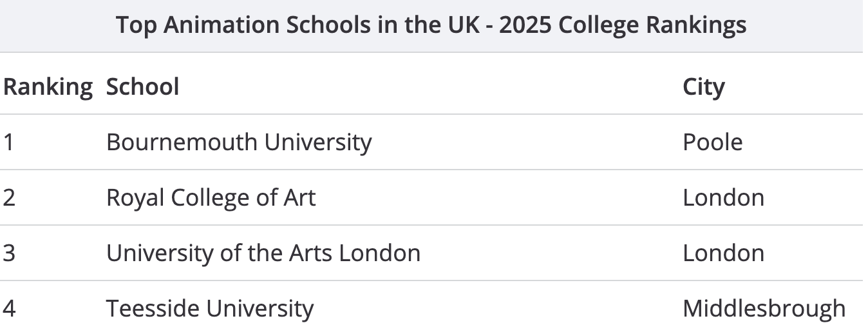Viewport: 868px width, 334px height.
Task: Click the Poole city cell
Action: coord(712,142)
